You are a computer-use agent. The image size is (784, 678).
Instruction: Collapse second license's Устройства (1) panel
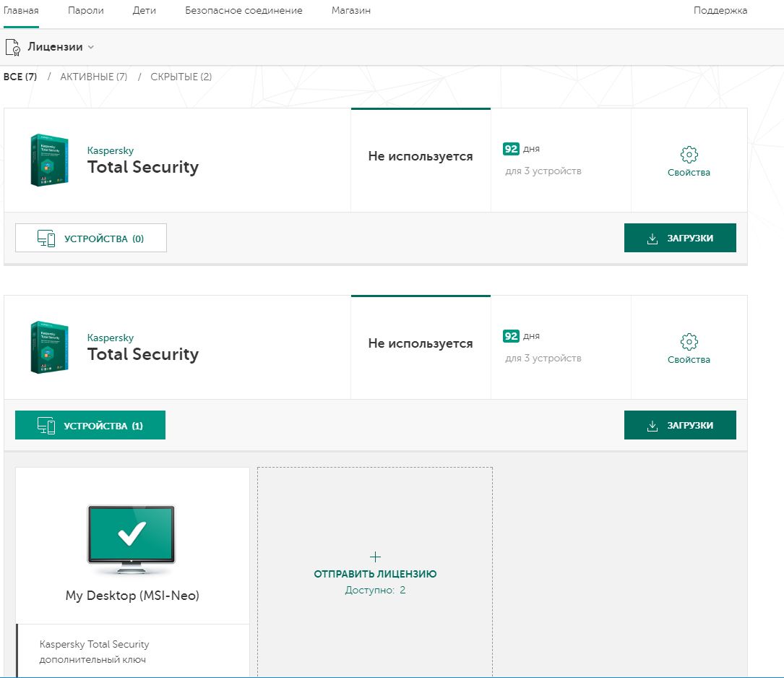click(x=90, y=425)
